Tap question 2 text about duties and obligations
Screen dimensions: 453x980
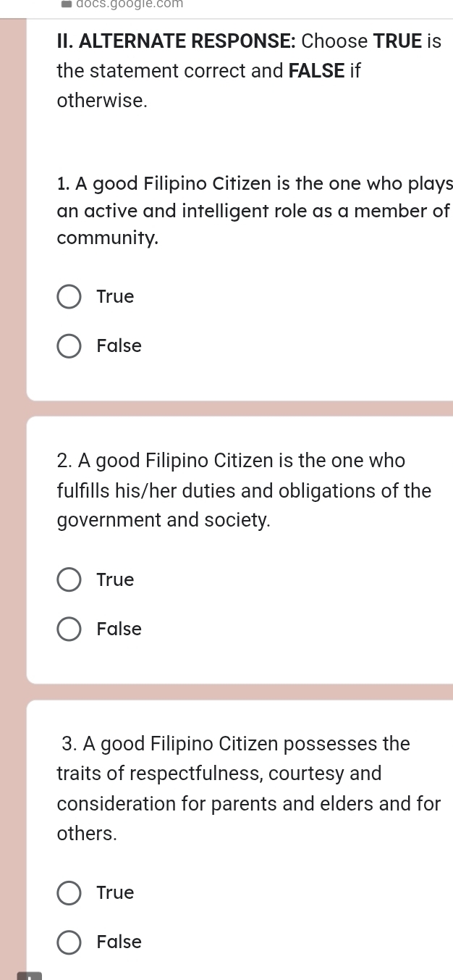click(x=244, y=490)
